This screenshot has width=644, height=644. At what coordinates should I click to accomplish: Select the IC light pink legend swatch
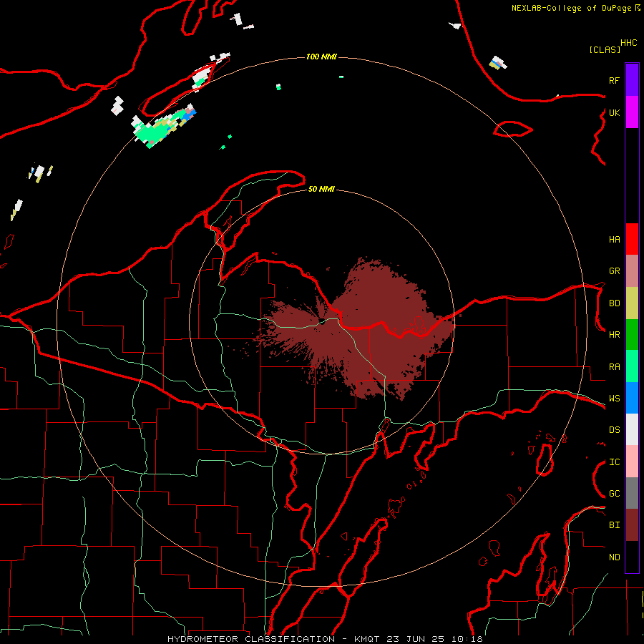click(632, 462)
